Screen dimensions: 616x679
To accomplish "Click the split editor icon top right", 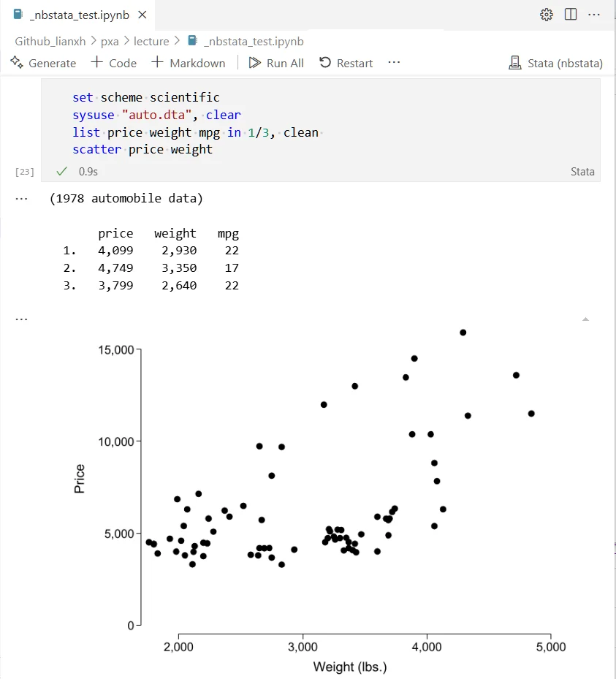I will (570, 14).
